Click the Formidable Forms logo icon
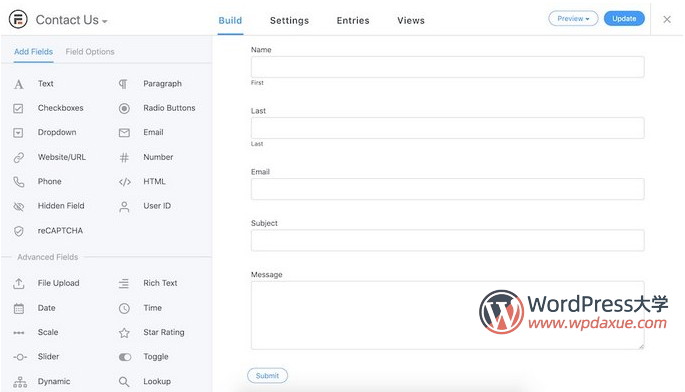685x392 pixels. click(x=18, y=20)
